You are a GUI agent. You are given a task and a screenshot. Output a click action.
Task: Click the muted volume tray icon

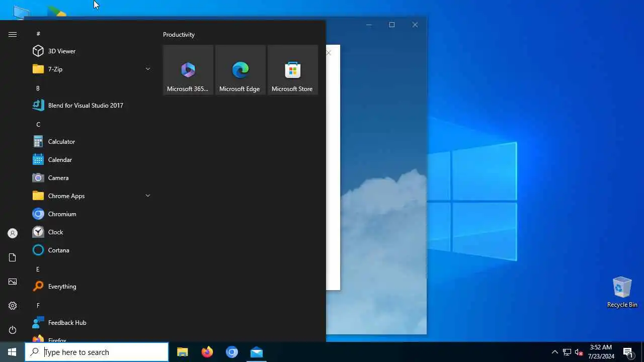pos(579,352)
